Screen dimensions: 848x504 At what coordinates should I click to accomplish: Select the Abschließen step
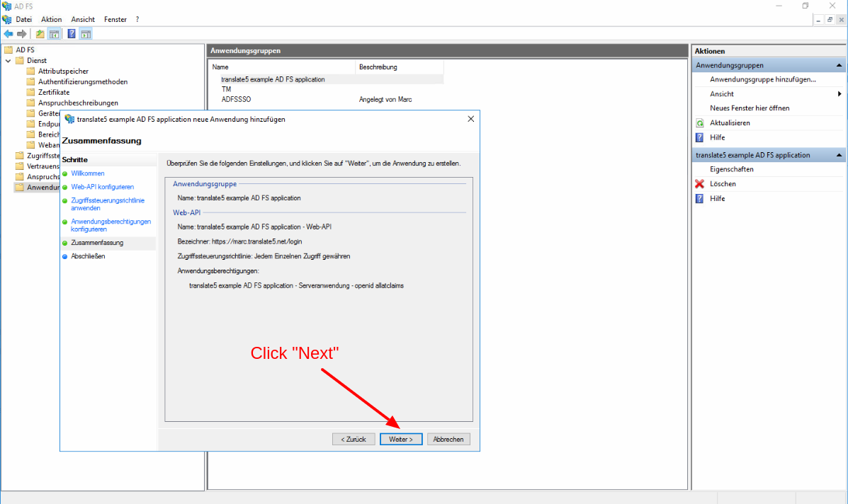(x=88, y=256)
